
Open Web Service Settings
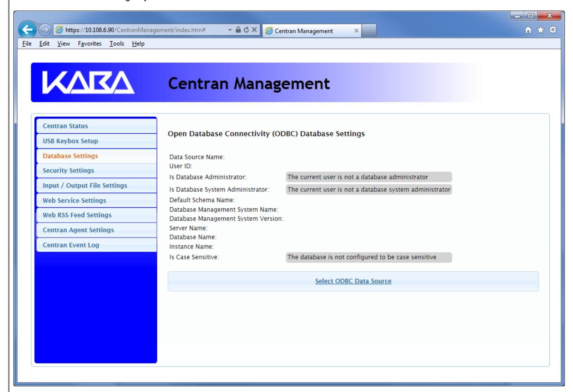(x=96, y=200)
